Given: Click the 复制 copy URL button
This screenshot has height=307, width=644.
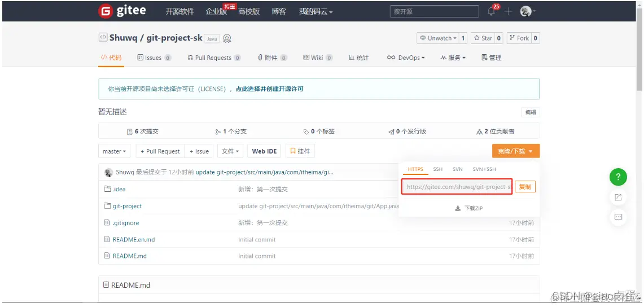Looking at the screenshot, I should tap(525, 187).
